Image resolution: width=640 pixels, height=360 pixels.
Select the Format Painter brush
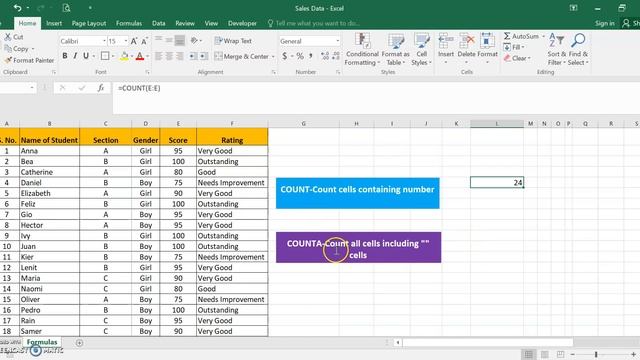pos(8,60)
